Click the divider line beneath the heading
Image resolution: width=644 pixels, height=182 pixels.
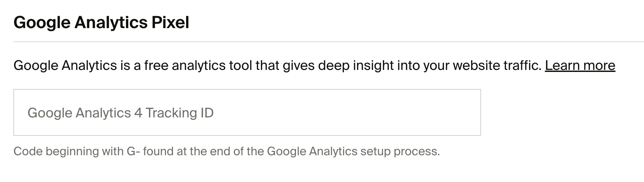(329, 42)
